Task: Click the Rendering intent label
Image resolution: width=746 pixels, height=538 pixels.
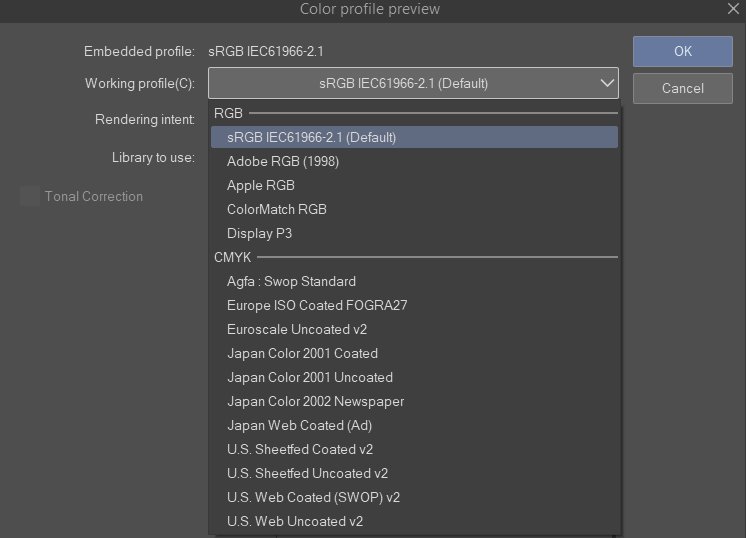Action: [145, 119]
